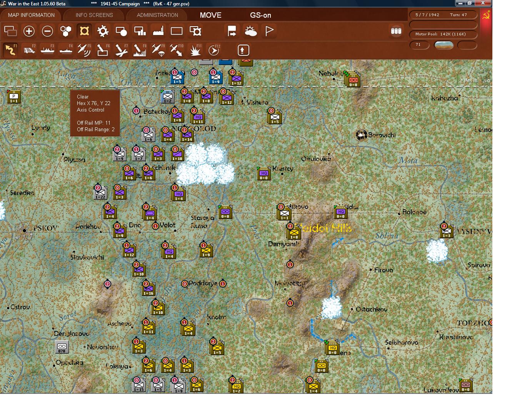Click the 71 value box
Image resolution: width=532 pixels, height=399 pixels.
coord(420,45)
